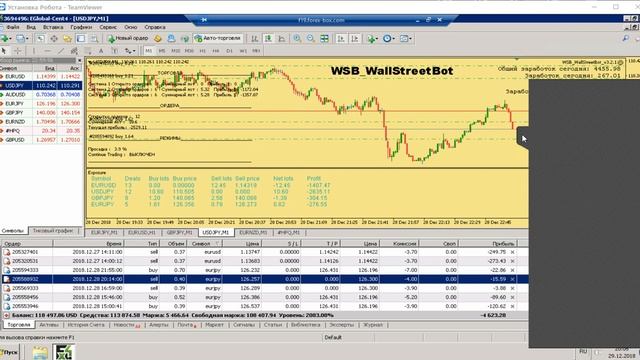
Task: Switch to candlestick chart display
Action: (268, 38)
